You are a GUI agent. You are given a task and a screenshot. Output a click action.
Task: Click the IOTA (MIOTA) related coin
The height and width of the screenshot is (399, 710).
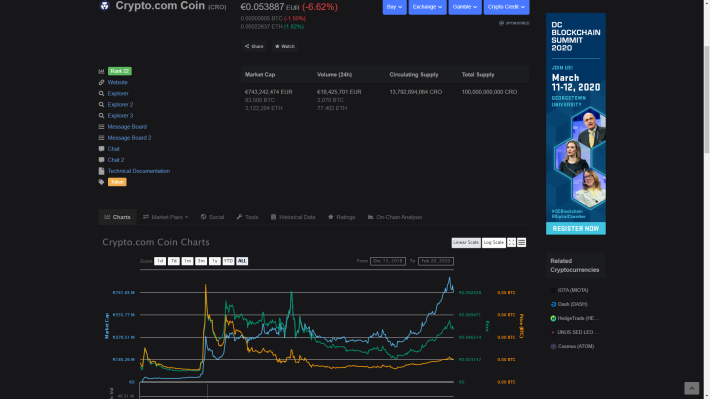click(573, 290)
